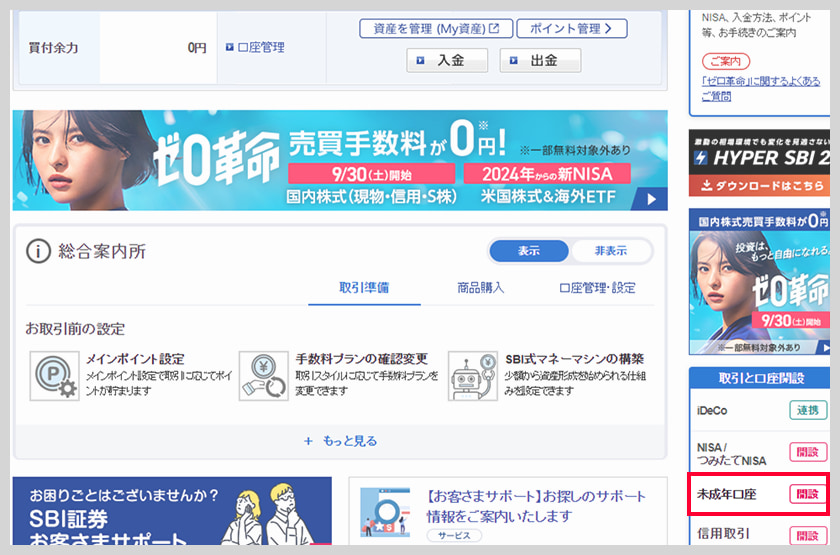Open ポイント管理 button

[x=572, y=28]
